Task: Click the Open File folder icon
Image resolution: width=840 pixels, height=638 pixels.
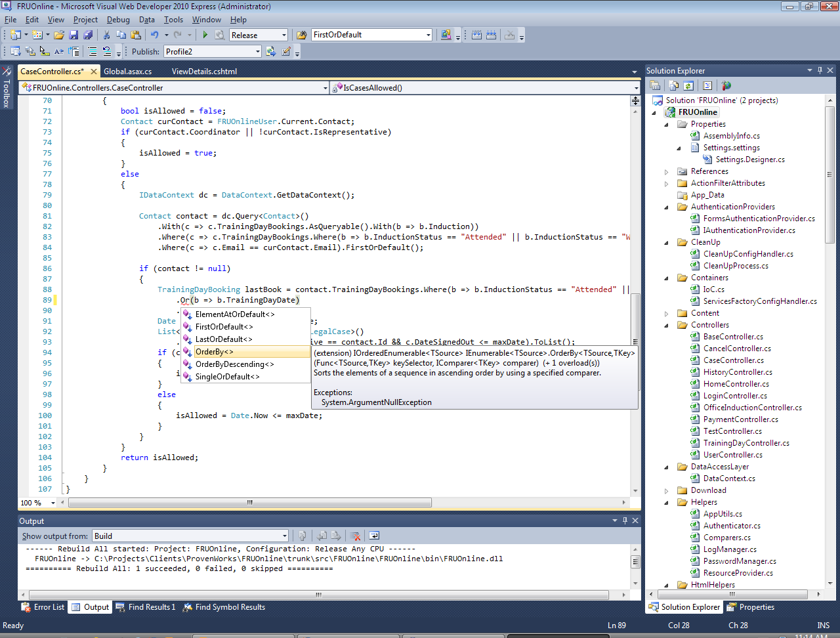Action: point(59,35)
